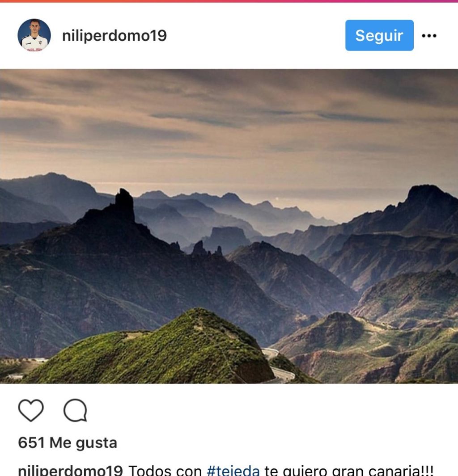The width and height of the screenshot is (458, 476).
Task: Click niliperdomo19 username in the caption
Action: (x=71, y=470)
